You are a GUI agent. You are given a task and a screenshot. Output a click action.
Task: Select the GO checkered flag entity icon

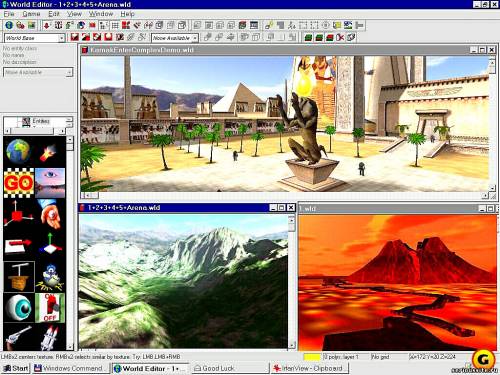pos(19,183)
